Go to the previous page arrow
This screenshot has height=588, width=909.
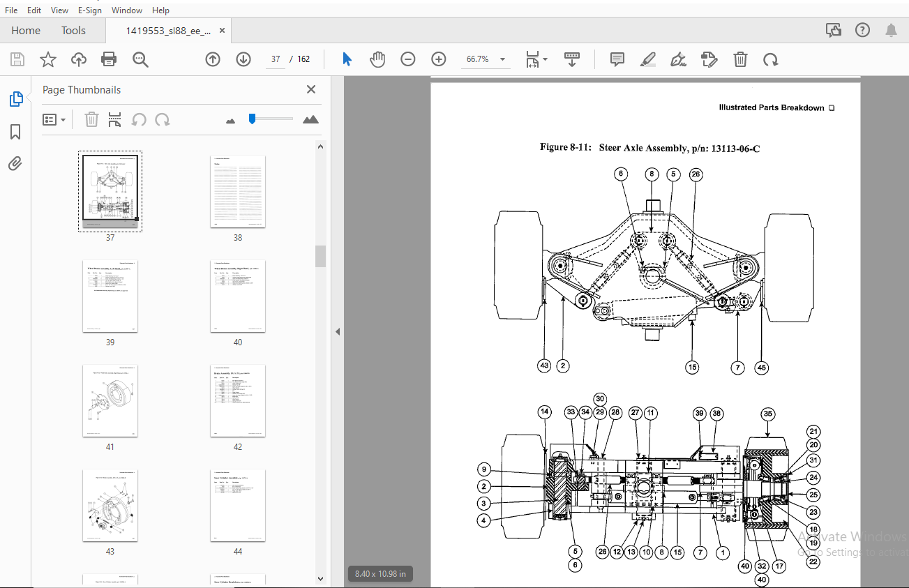coord(213,59)
